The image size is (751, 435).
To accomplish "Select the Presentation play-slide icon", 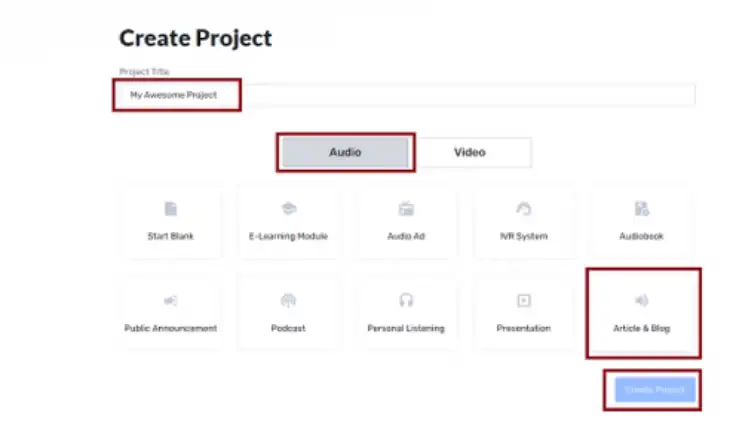I will pyautogui.click(x=523, y=301).
